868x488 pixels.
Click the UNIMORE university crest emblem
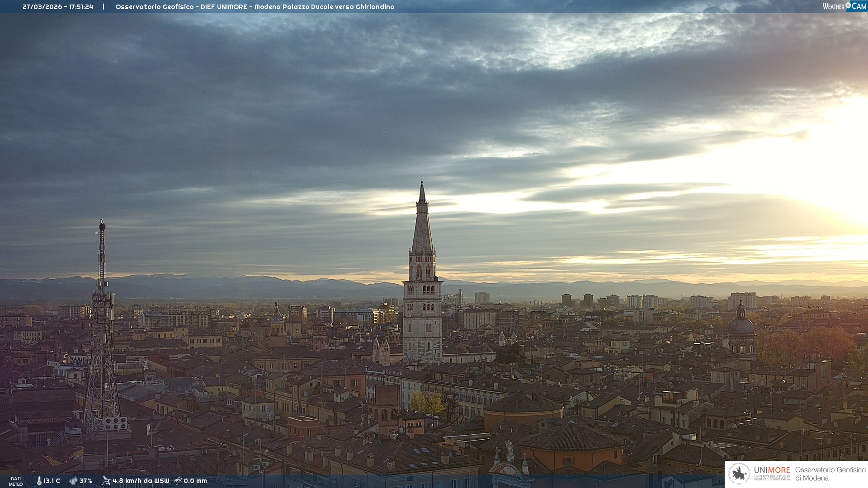coord(739,474)
